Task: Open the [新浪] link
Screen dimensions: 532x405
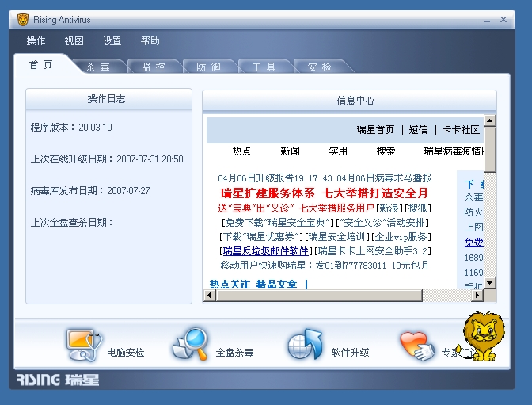Action: tap(389, 208)
